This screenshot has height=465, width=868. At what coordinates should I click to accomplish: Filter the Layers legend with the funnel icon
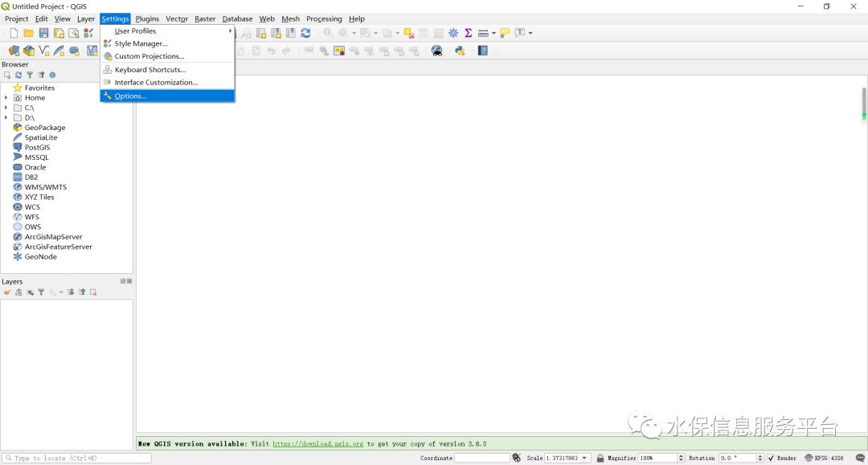41,292
